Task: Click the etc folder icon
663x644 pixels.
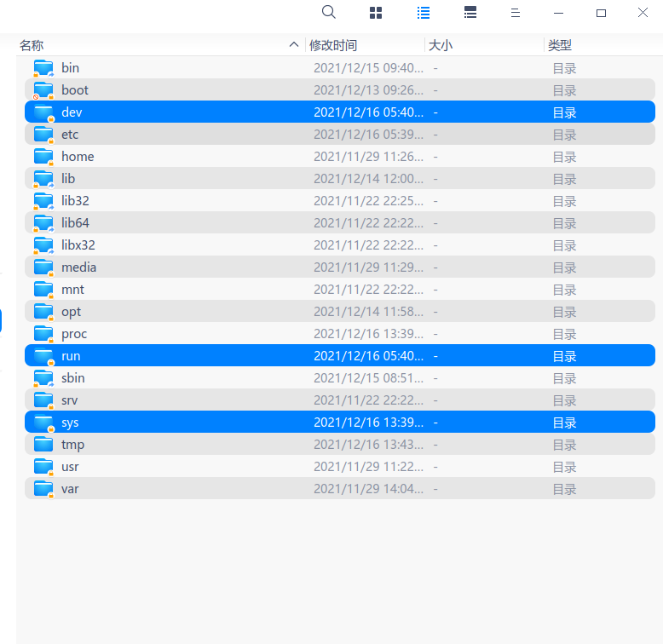Action: pyautogui.click(x=43, y=135)
